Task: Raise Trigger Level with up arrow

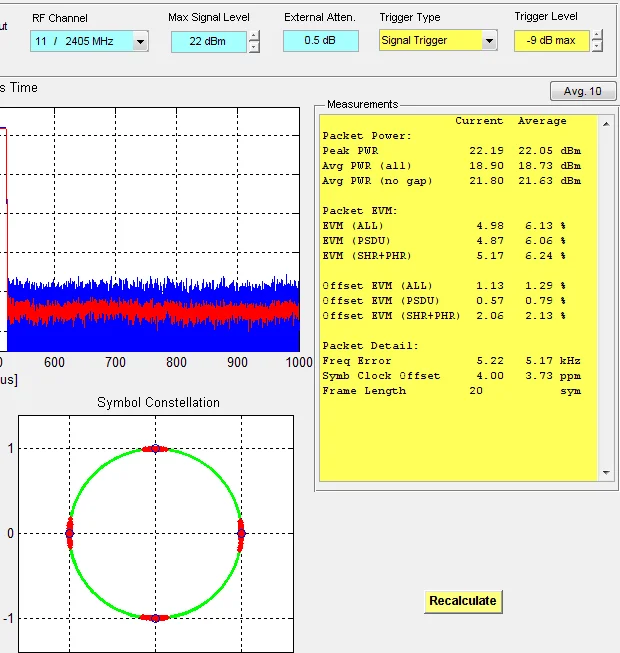Action: (597, 36)
